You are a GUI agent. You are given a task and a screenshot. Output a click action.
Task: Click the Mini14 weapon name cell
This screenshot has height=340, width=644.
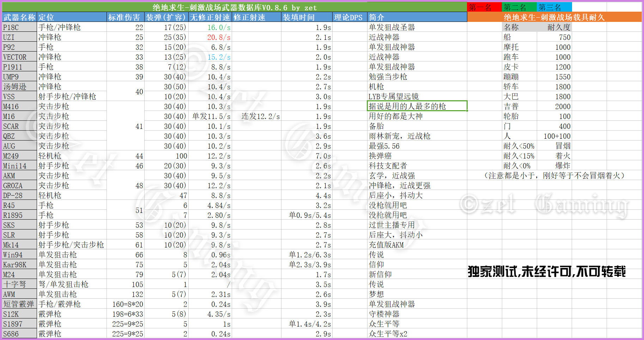19,166
